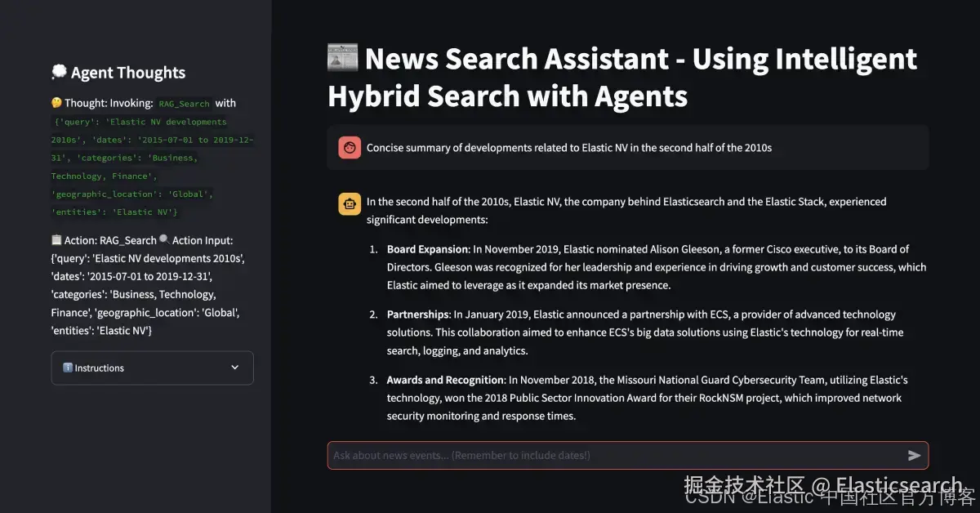This screenshot has height=513, width=980.
Task: Click the green query parameters code block
Action: pyautogui.click(x=152, y=167)
